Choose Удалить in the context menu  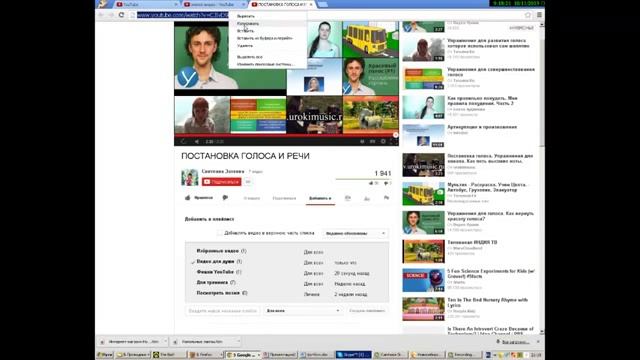coord(244,46)
